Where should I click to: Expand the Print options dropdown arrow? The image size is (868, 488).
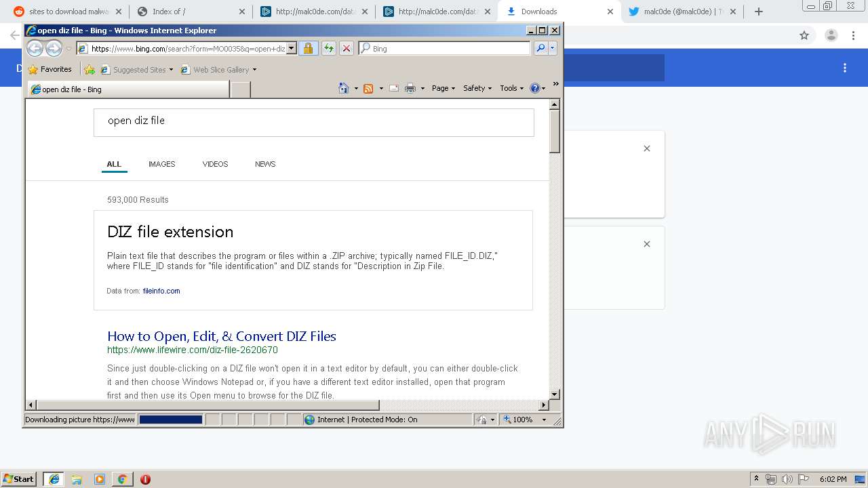pos(422,88)
